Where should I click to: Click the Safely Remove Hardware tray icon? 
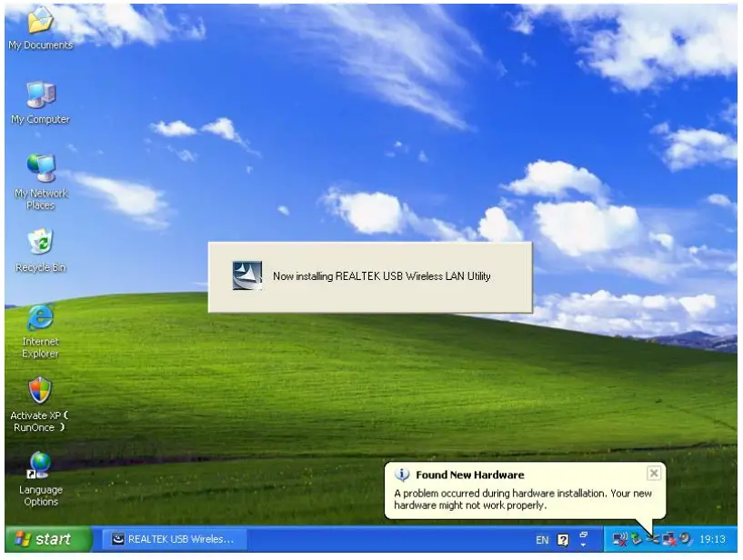637,539
